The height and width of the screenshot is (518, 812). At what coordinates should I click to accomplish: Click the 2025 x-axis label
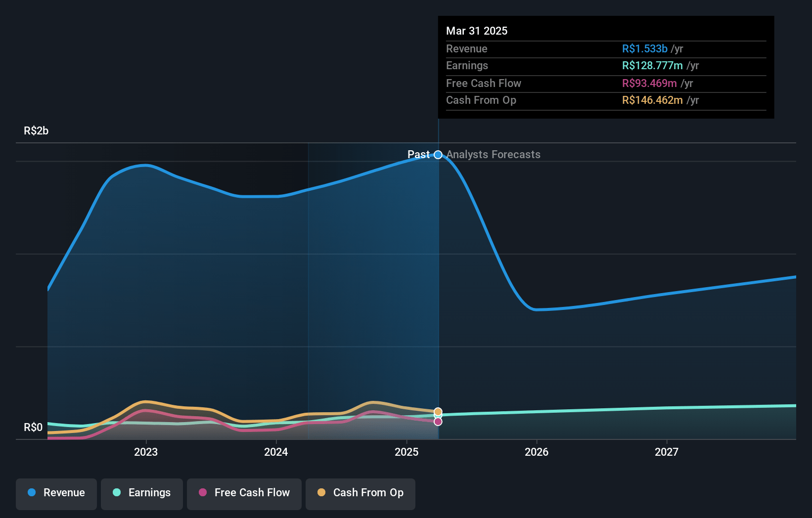point(406,452)
